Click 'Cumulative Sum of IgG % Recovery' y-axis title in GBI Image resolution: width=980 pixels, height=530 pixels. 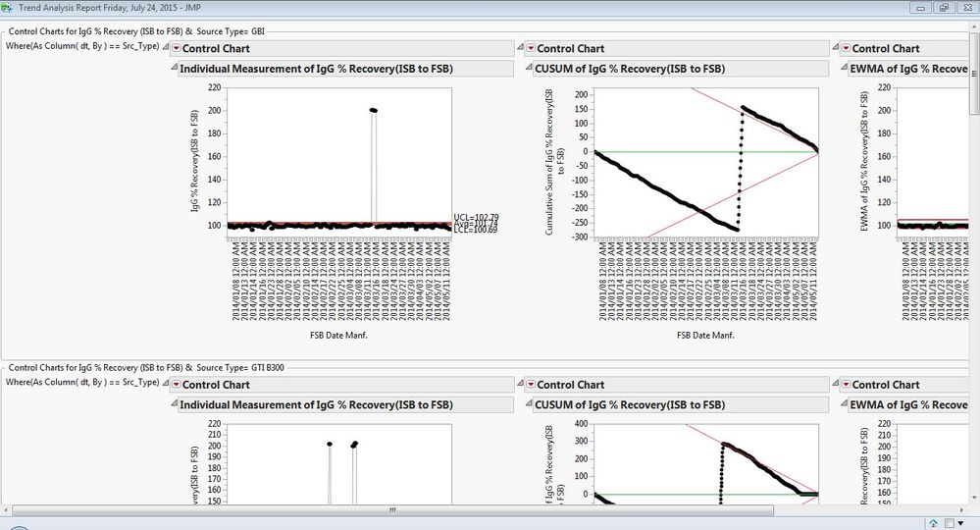tap(553, 162)
